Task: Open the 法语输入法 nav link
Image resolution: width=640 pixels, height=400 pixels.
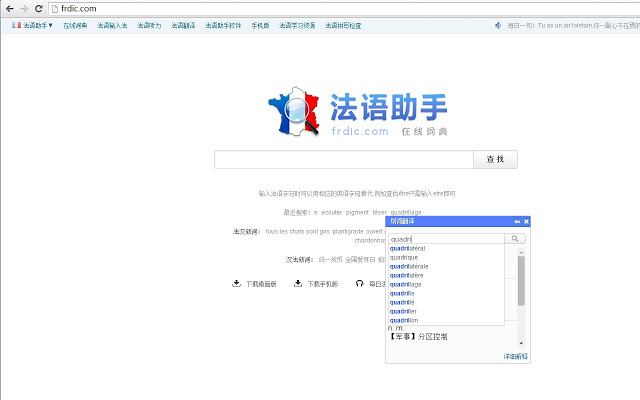Action: point(112,26)
